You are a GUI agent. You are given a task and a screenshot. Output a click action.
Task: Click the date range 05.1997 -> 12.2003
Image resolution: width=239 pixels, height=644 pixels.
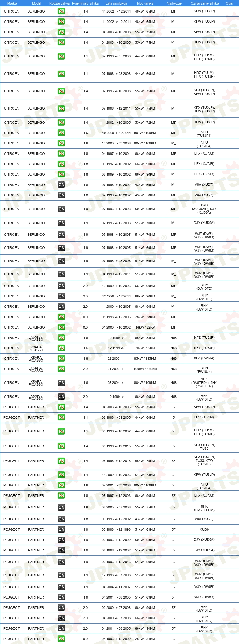(116, 496)
